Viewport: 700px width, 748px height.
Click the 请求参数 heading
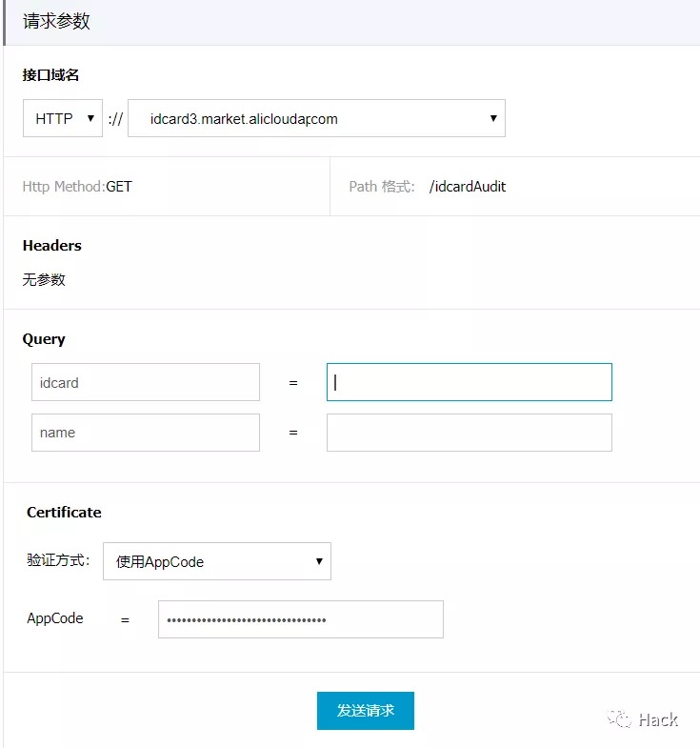point(56,22)
